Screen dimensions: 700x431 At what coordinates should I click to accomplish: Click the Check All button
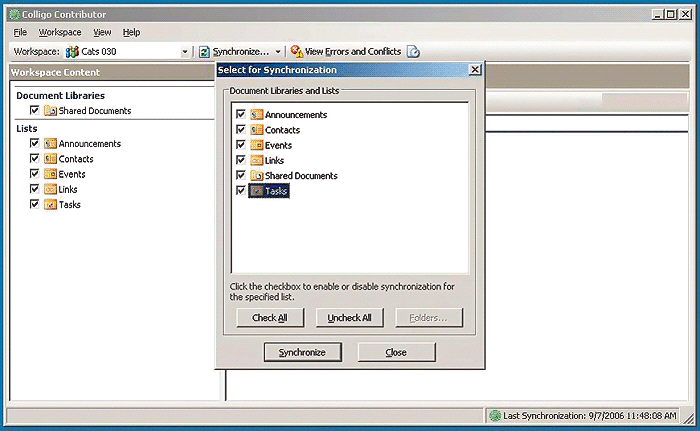(270, 318)
